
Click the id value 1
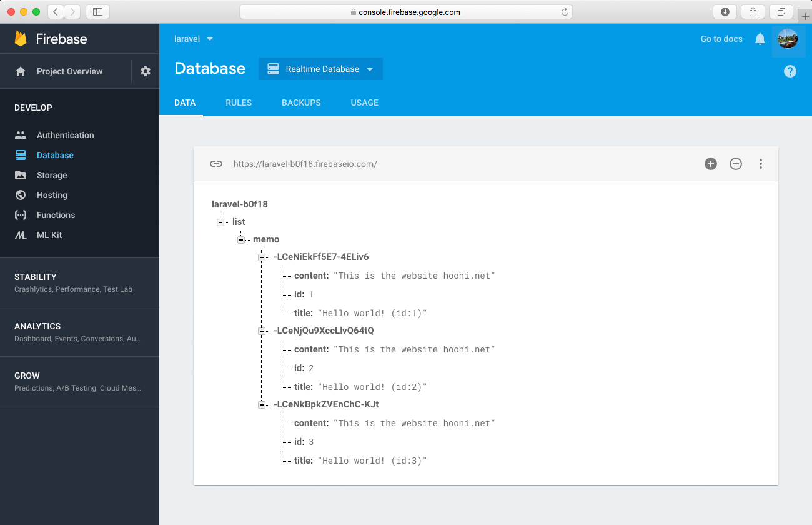click(x=311, y=294)
